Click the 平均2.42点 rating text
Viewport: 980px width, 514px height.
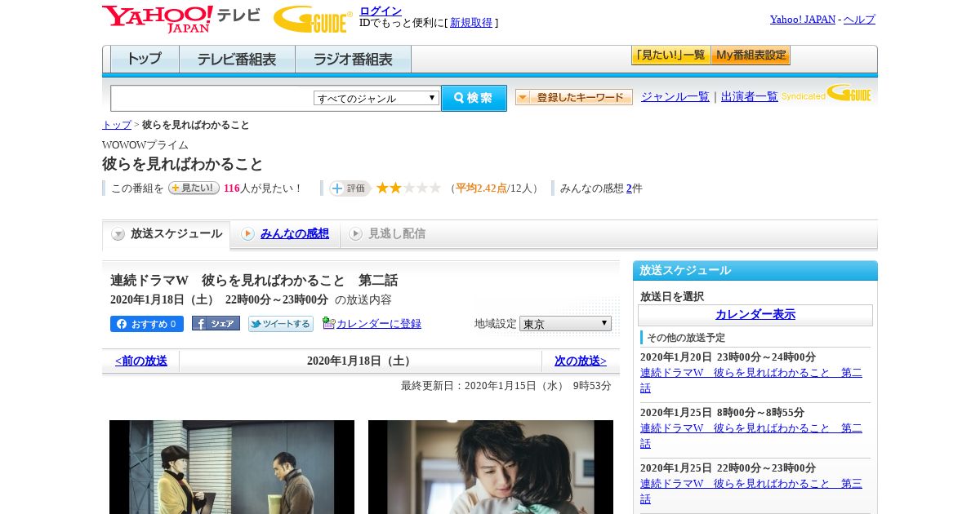click(x=481, y=188)
